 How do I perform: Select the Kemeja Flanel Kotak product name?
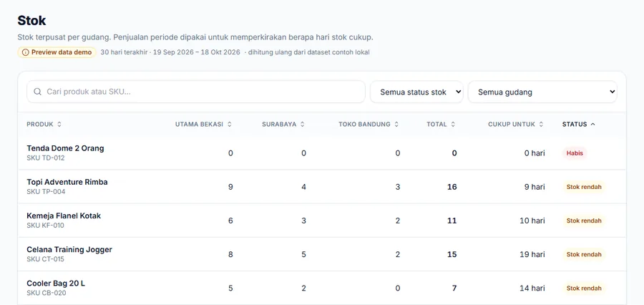click(x=64, y=216)
